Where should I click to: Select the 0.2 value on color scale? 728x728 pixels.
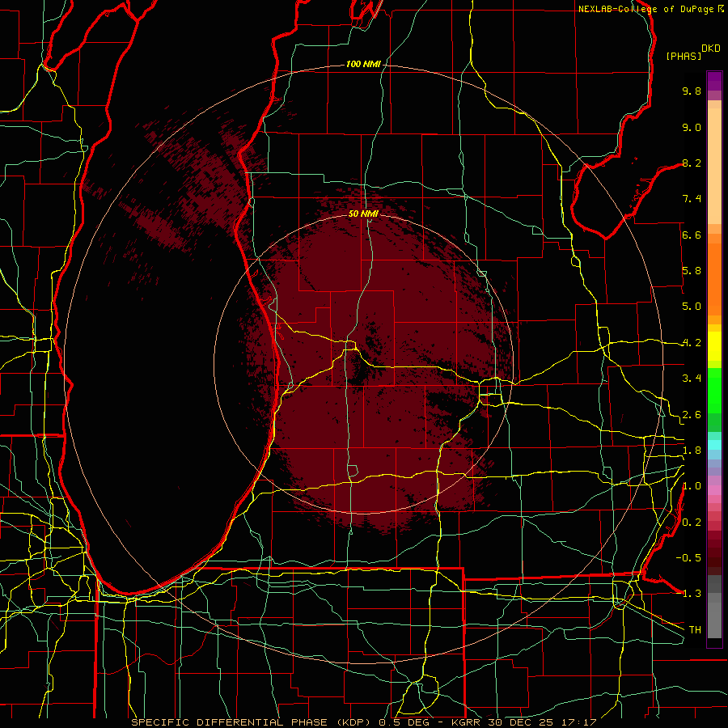pyautogui.click(x=692, y=523)
